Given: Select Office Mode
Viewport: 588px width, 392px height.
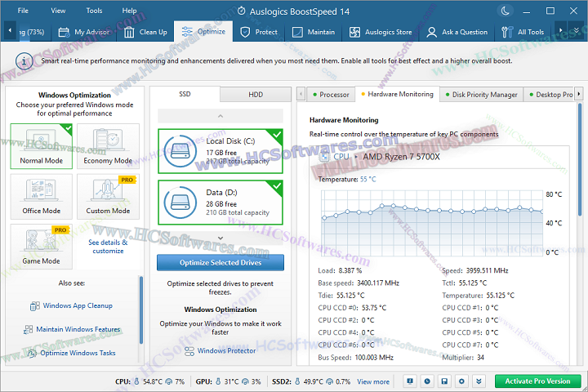Looking at the screenshot, I should coord(42,197).
